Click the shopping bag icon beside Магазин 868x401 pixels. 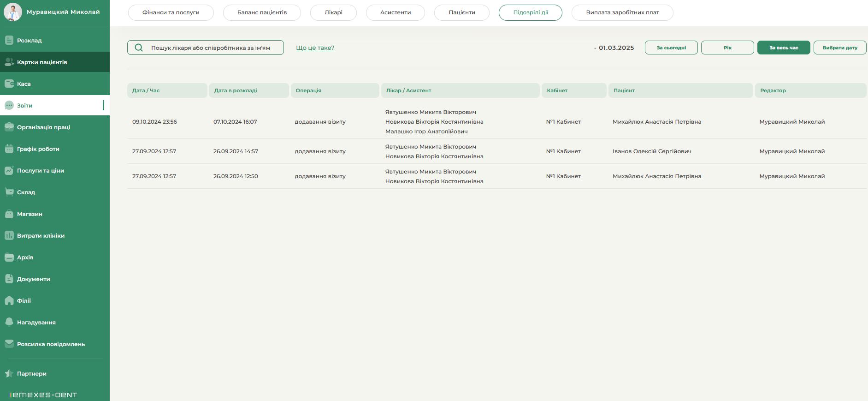(9, 214)
